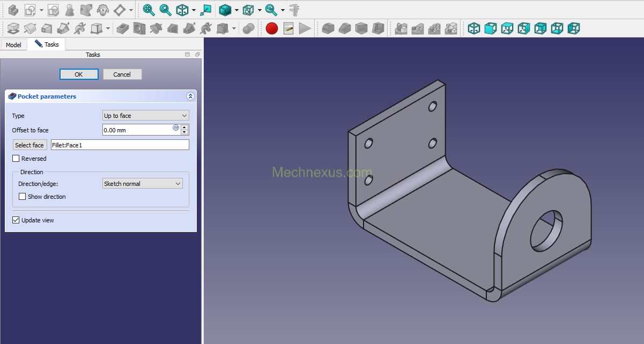Image resolution: width=644 pixels, height=344 pixels.
Task: Click the isometric view cube icon
Action: 474,28
